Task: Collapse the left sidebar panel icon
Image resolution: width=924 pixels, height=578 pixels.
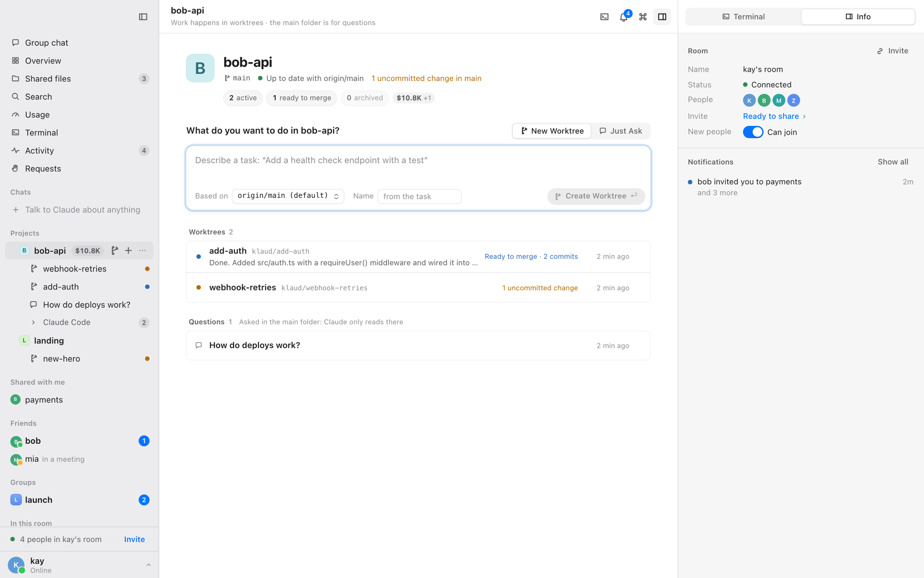Action: (x=143, y=17)
